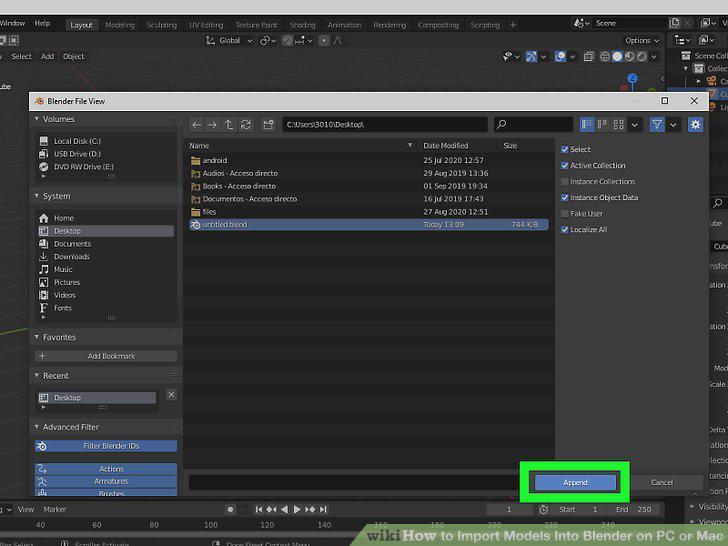
Task: Select the files folder
Action: point(369,212)
